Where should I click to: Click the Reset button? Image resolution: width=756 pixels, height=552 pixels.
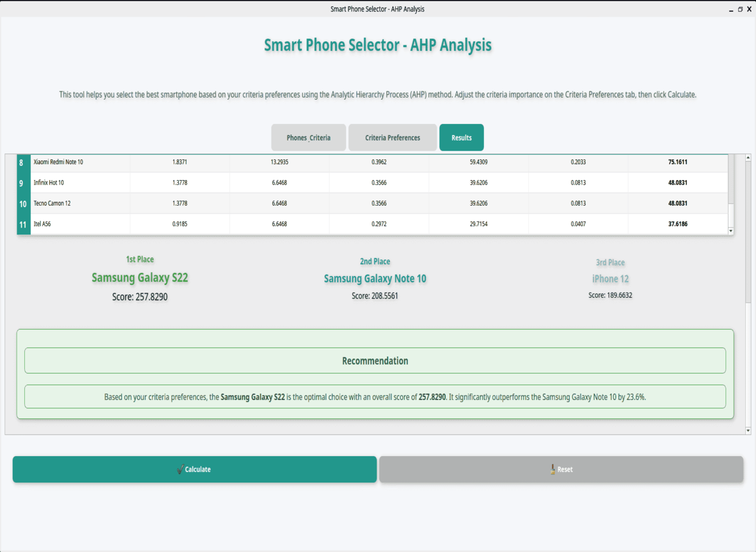tap(561, 468)
